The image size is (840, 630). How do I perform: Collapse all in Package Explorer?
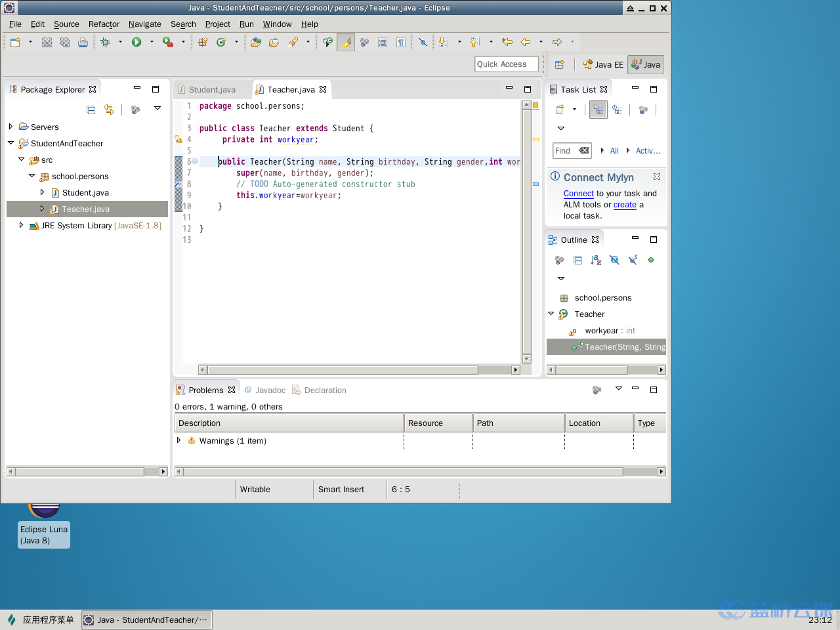(x=91, y=110)
